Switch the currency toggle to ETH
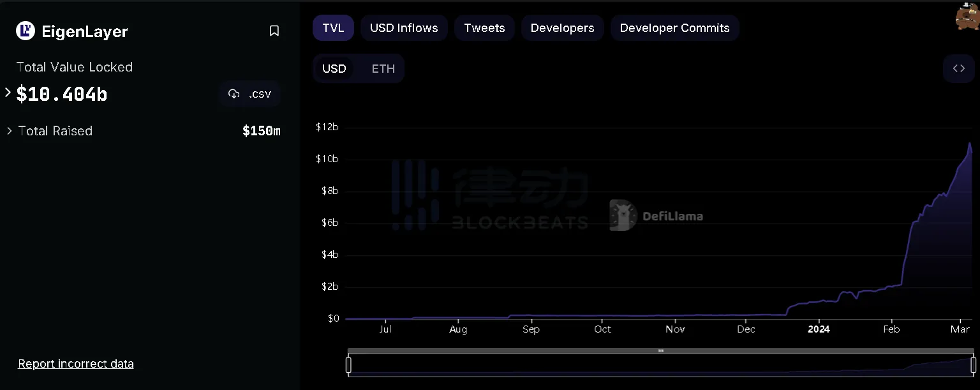This screenshot has height=390, width=980. coord(383,68)
